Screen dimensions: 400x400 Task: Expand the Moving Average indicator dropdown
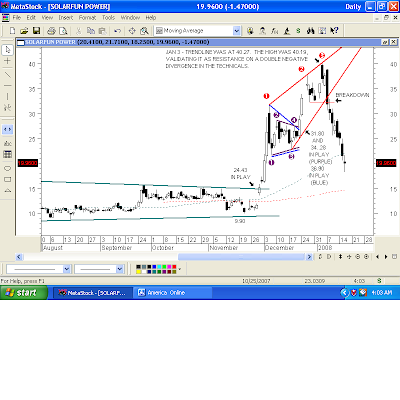236,31
